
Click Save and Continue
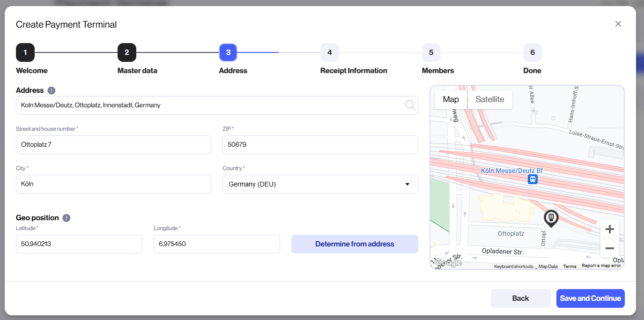[x=590, y=298]
